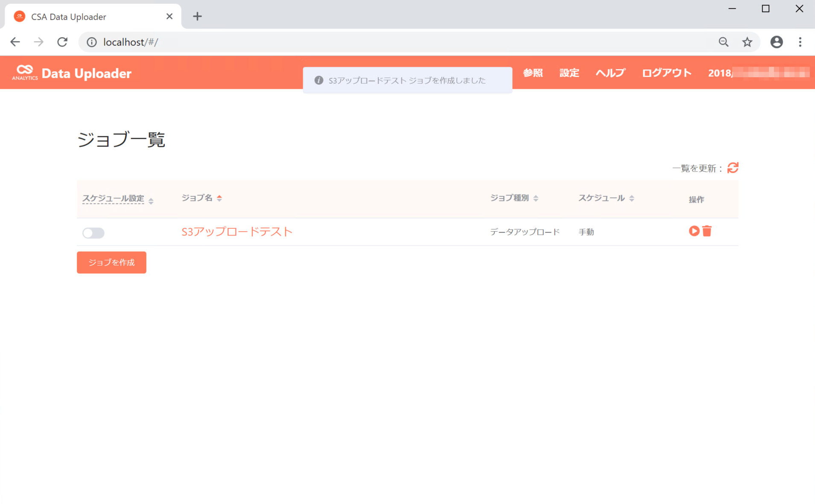Refresh the job list with 一覧を更新 icon
Viewport: 815px width, 504px height.
[733, 168]
